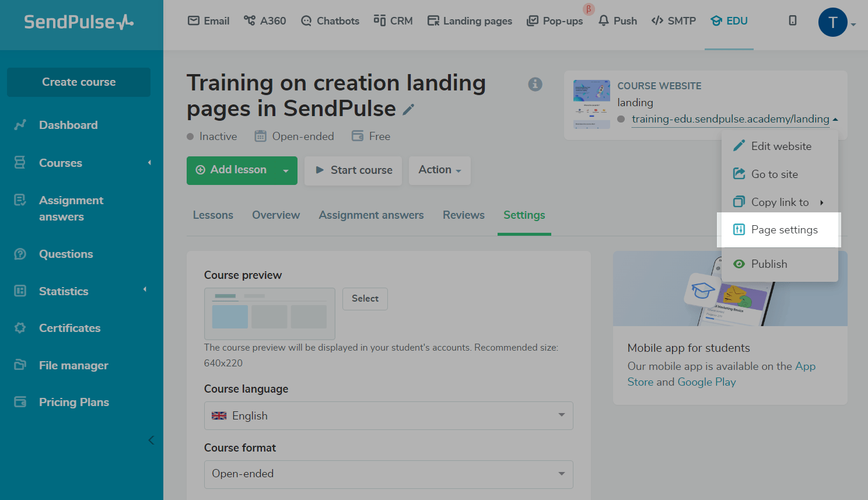Open the Push notifications section

click(x=618, y=21)
